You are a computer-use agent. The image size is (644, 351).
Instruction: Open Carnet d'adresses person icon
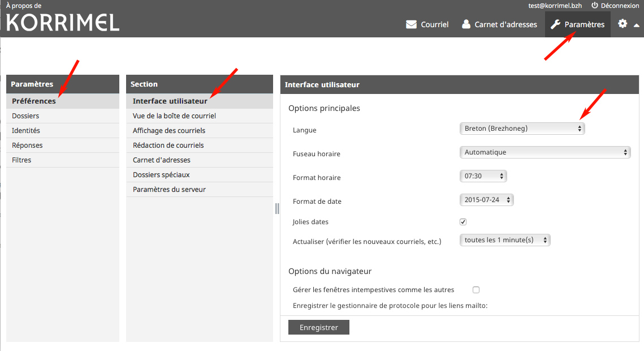pyautogui.click(x=466, y=24)
